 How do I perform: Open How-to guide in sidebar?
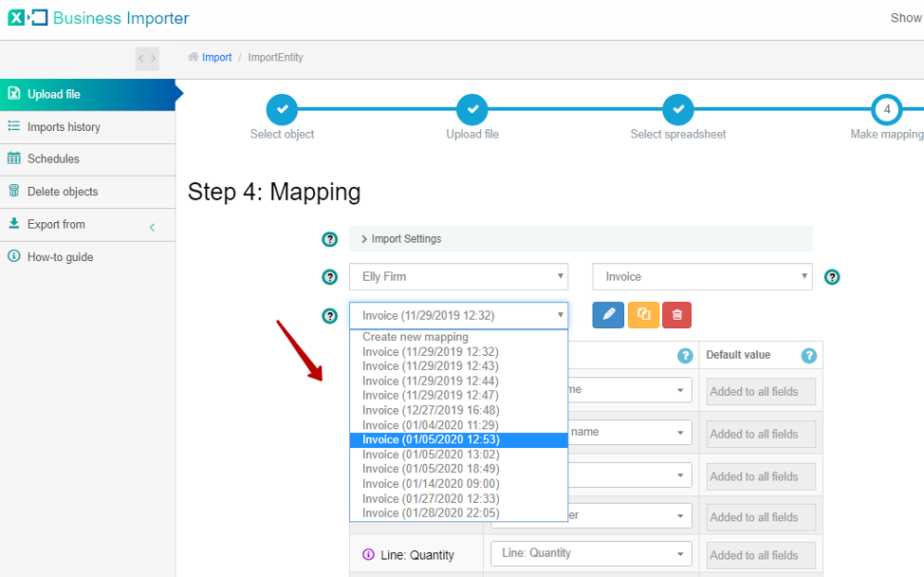(88, 257)
